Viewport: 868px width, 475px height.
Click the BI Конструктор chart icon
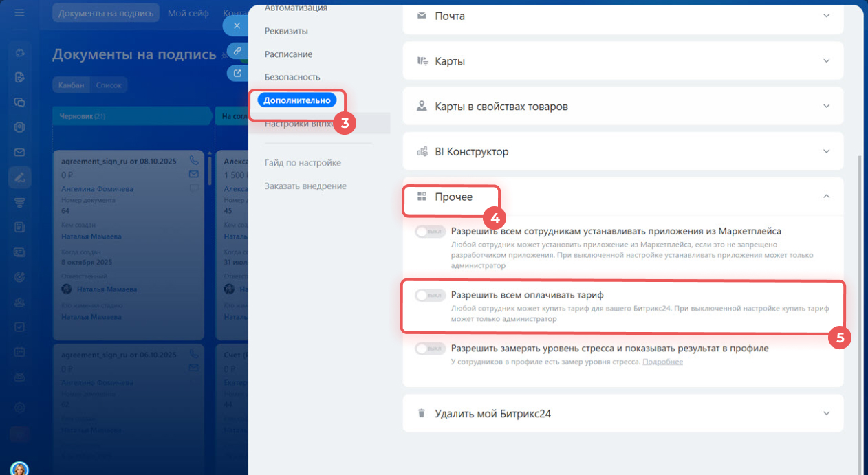click(x=422, y=152)
